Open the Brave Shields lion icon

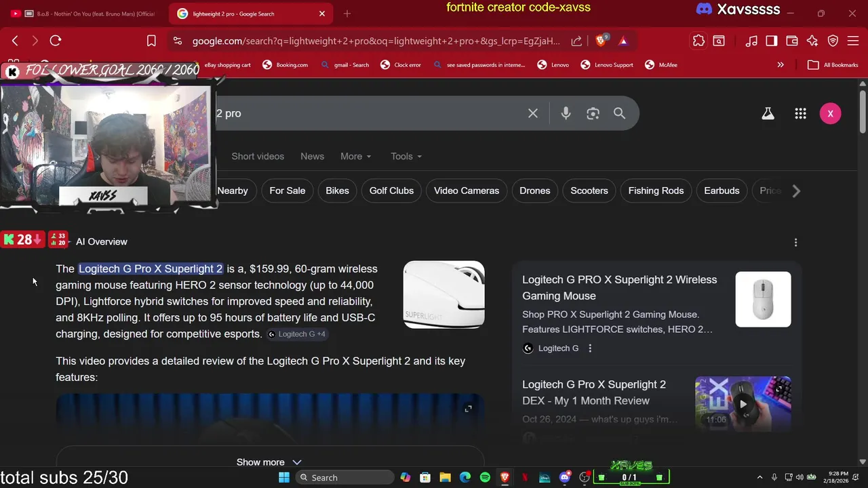coord(601,41)
